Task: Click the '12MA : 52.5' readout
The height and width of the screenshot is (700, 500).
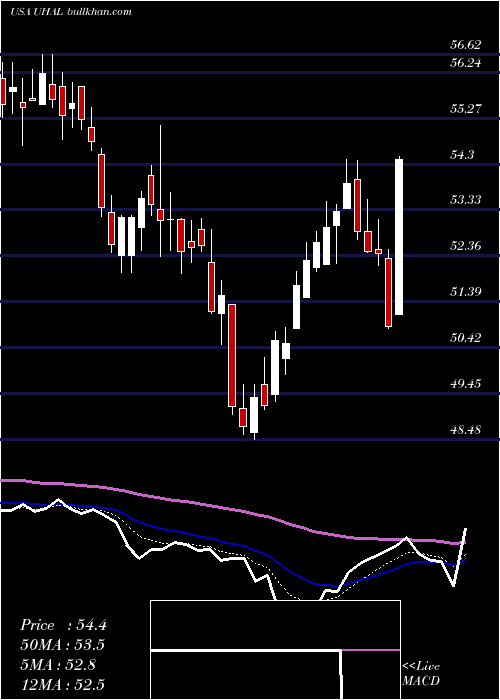Action: pos(63,684)
